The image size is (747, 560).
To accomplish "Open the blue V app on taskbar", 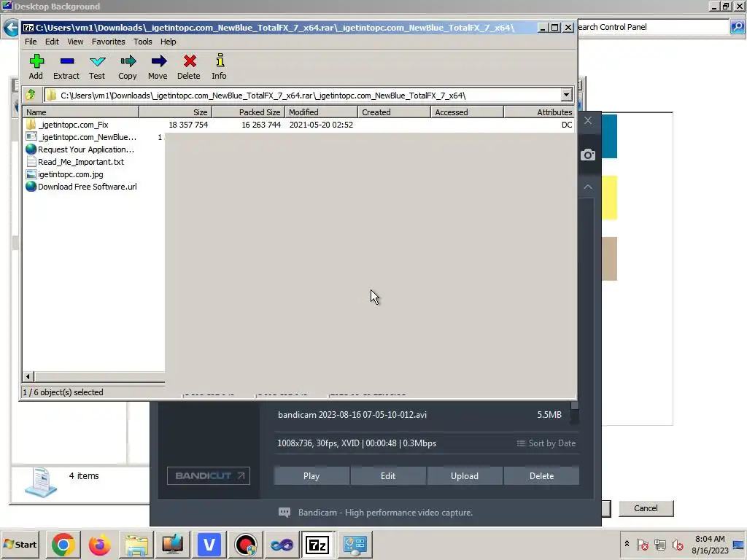I will click(209, 545).
